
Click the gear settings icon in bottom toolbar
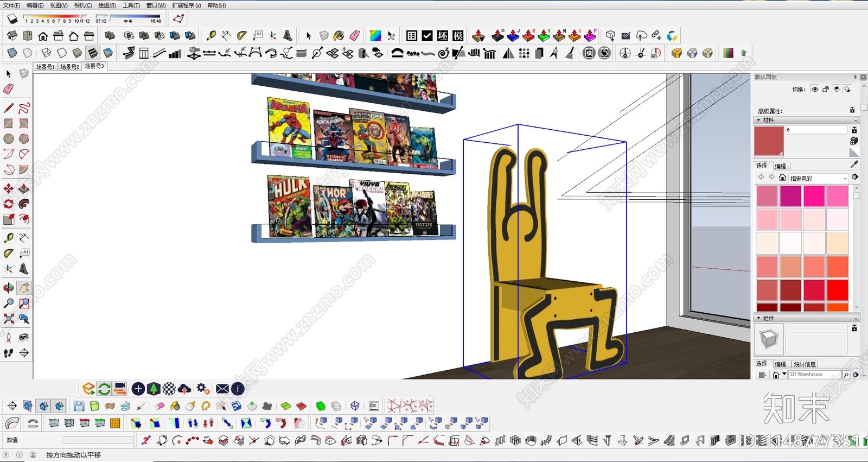(x=203, y=389)
